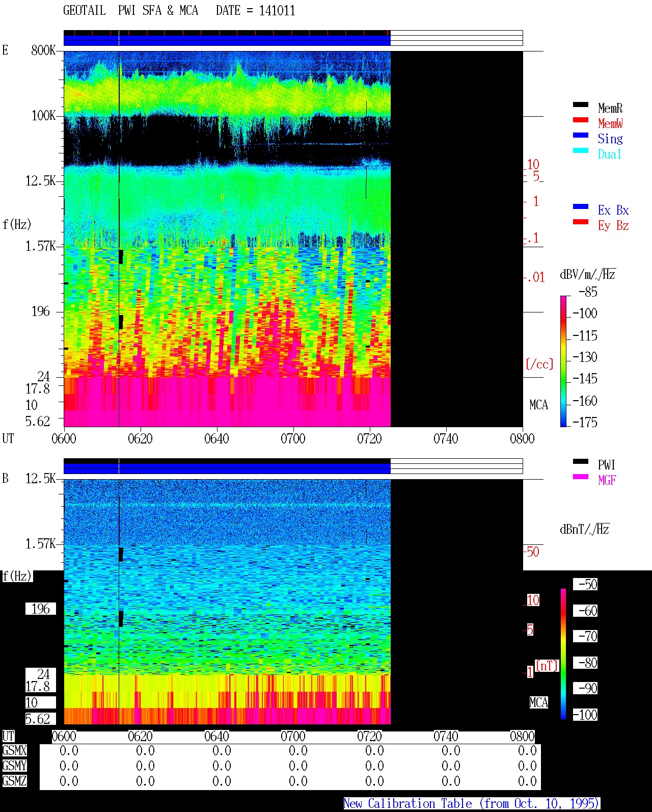Click the red "[nT]" unit label
Screen dimensions: 652x812
[x=547, y=666]
